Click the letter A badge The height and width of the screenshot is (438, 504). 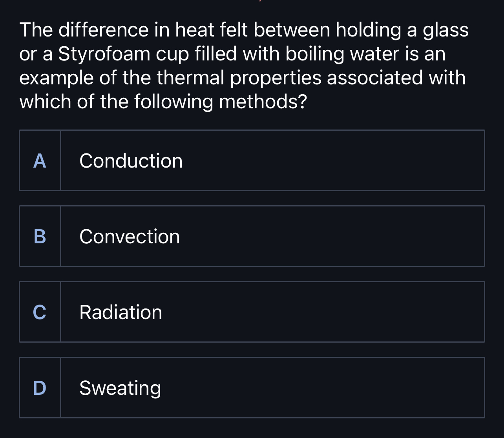tap(40, 160)
